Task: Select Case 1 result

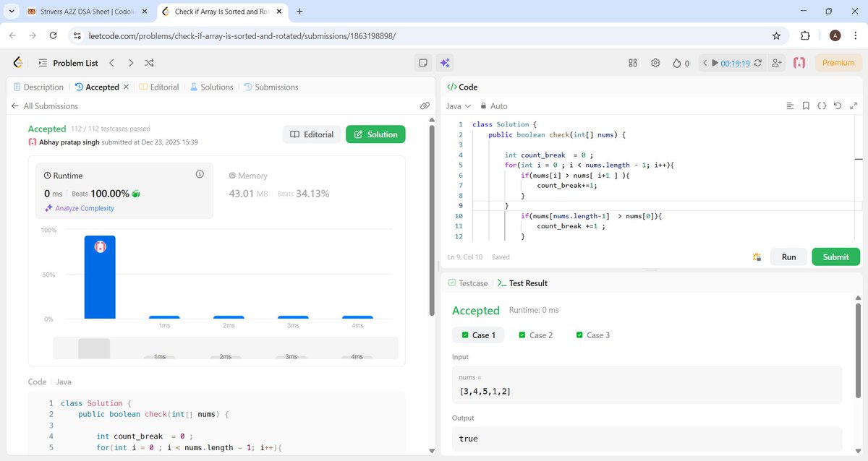Action: pyautogui.click(x=478, y=335)
